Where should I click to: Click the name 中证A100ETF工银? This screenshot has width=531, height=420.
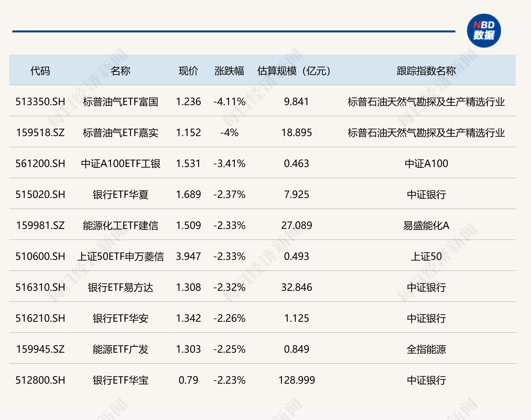120,164
